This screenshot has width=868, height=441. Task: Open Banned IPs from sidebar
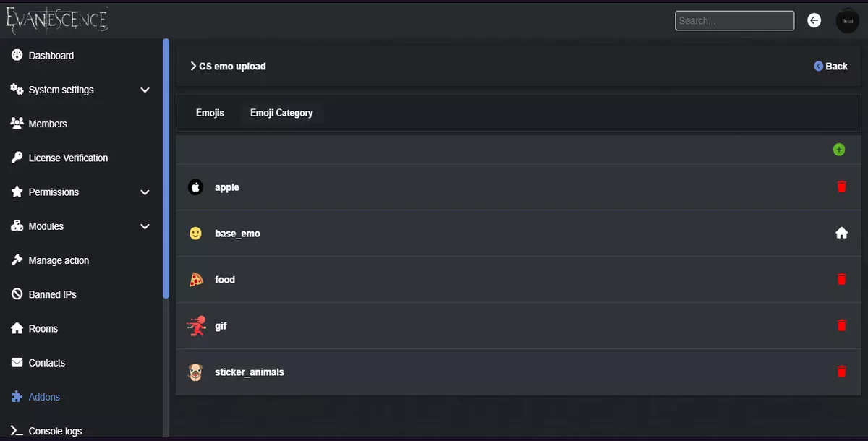(52, 295)
